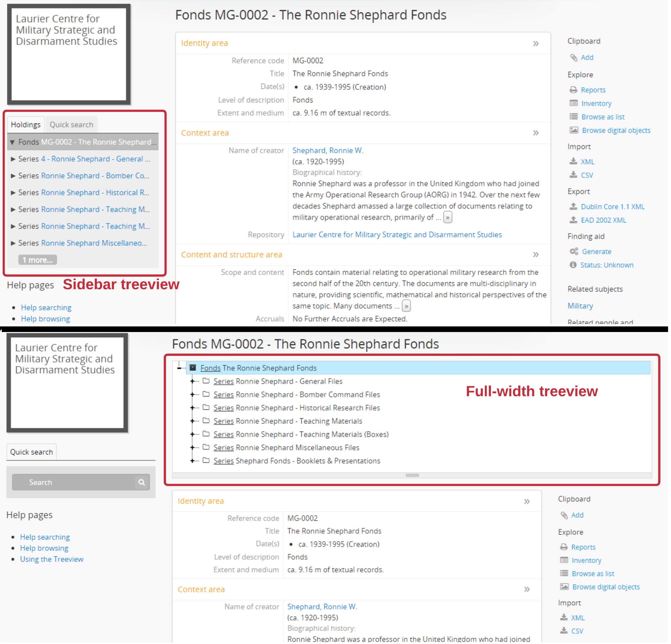Click the Status: Unknown info icon

[573, 265]
